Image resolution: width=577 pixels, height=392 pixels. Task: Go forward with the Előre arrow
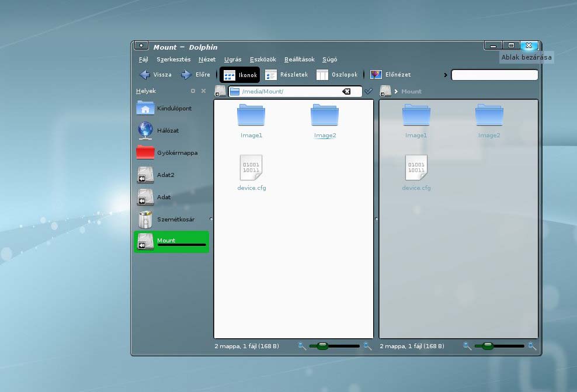tap(196, 75)
